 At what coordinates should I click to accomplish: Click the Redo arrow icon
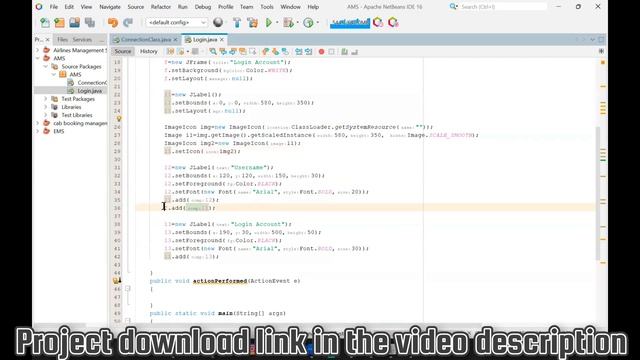(128, 23)
